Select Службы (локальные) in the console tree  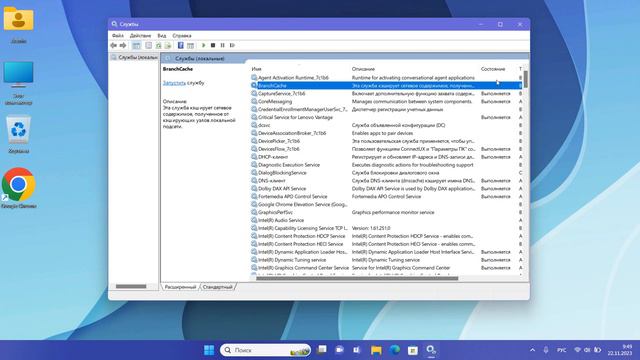pyautogui.click(x=134, y=58)
